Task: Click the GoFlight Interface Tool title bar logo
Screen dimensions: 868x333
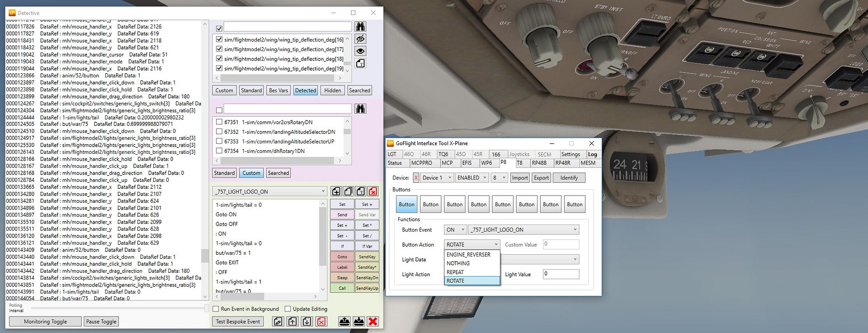Action: pos(391,143)
